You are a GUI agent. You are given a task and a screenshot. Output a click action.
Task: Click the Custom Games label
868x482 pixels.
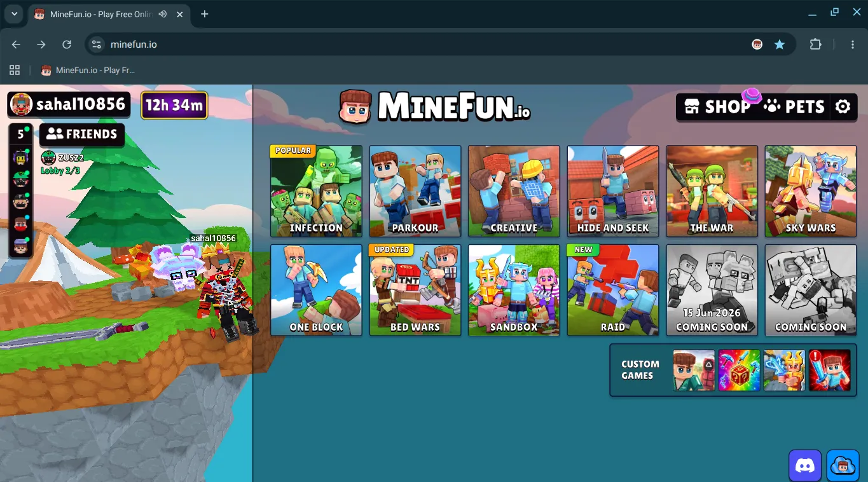pos(640,370)
